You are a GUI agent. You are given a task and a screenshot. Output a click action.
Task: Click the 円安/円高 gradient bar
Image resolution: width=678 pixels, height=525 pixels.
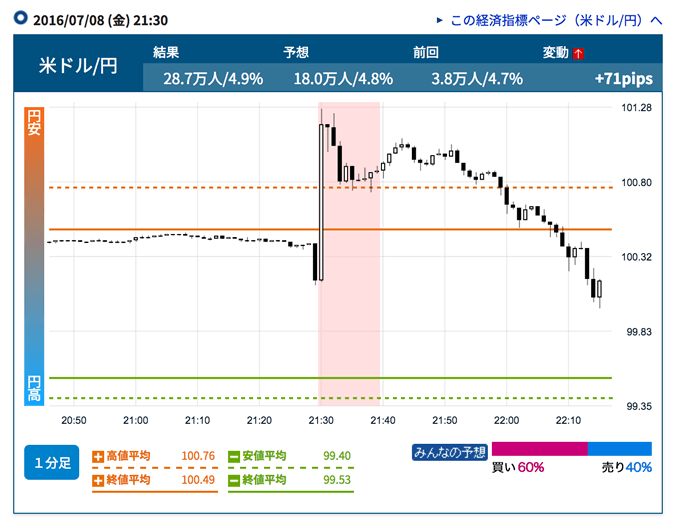(x=34, y=256)
